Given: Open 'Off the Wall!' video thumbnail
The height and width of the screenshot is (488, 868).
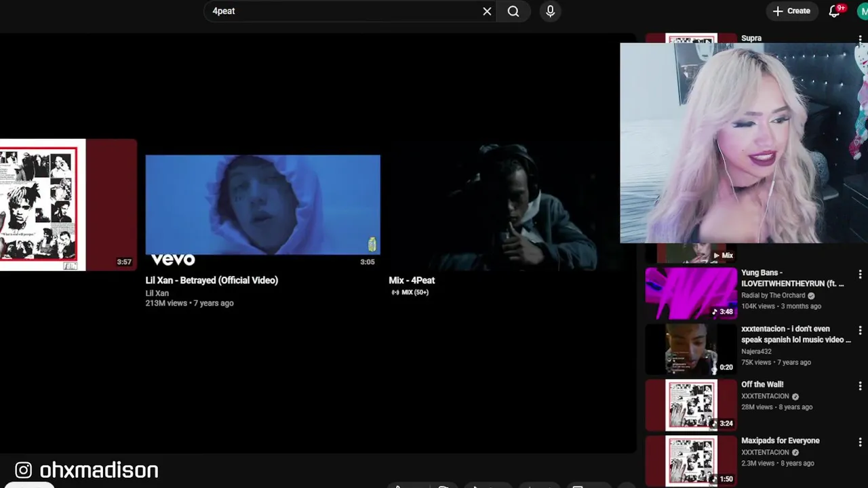Looking at the screenshot, I should tap(690, 405).
